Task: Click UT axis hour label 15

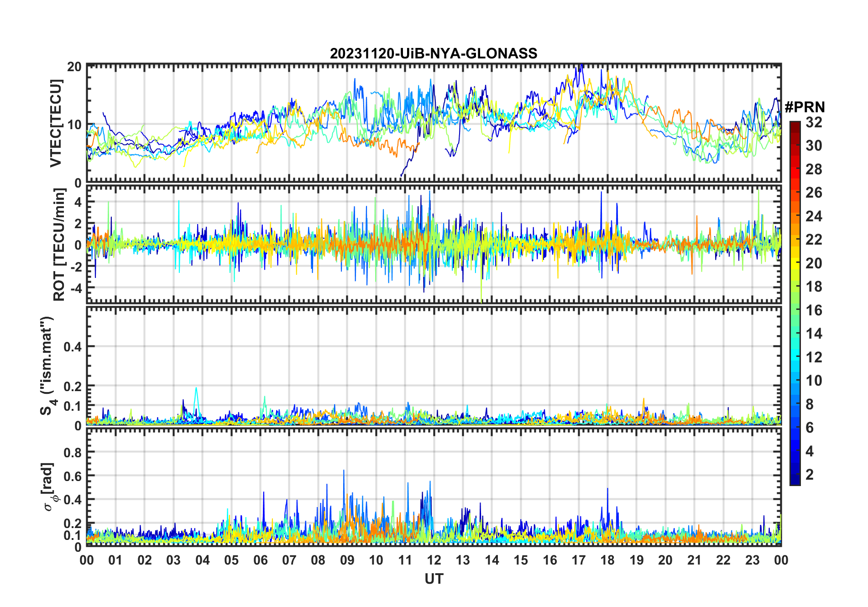Action: coord(521,560)
